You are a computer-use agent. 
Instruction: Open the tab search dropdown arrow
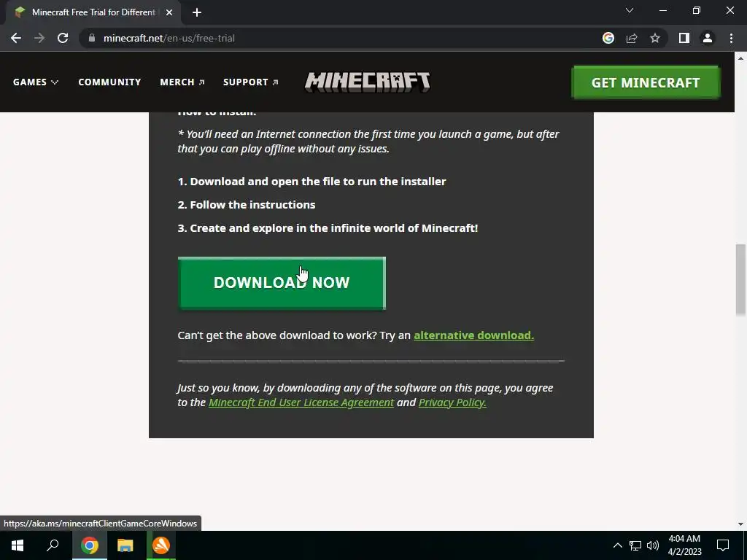point(630,10)
